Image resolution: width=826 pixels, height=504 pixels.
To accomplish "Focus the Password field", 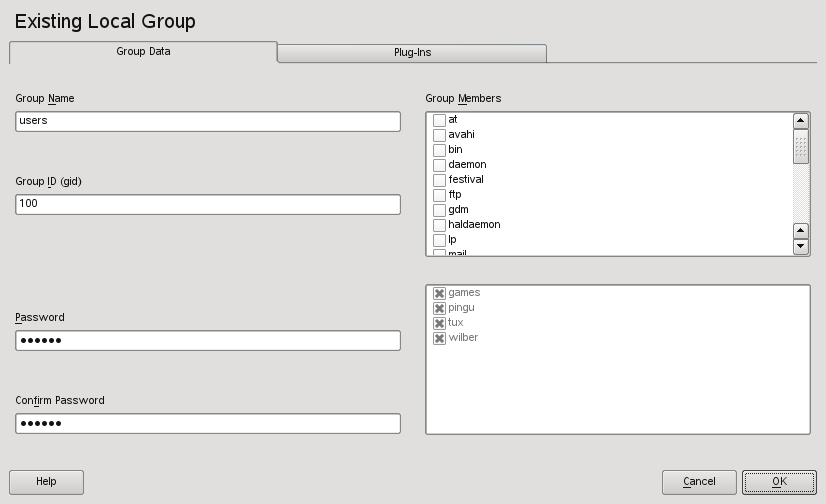I will coord(208,341).
